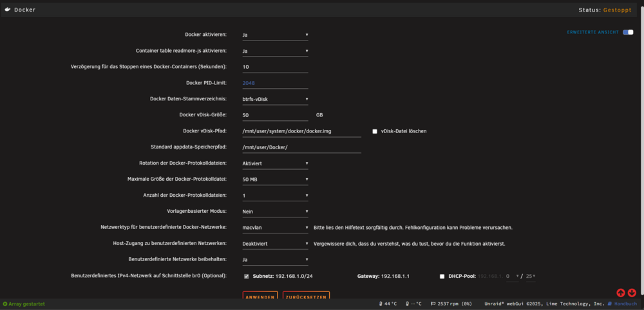Screen dimensions: 644x310
Task: Open the Netzwerktyp macvlan dropdown
Action: (x=275, y=227)
